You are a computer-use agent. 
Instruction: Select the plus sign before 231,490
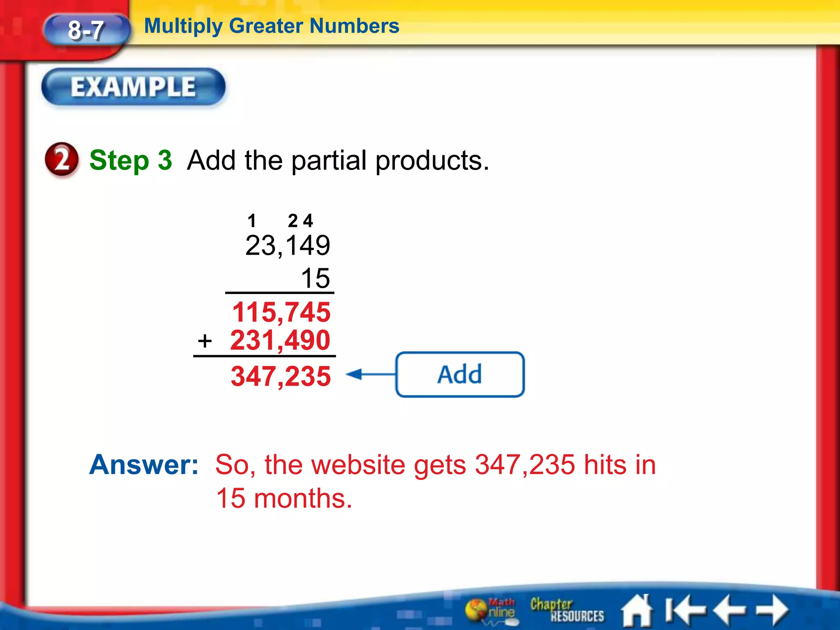point(205,341)
